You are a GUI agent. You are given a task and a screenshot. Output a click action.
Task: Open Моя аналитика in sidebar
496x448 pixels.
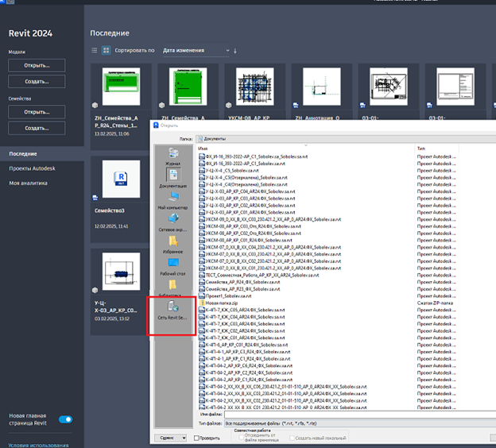pyautogui.click(x=28, y=183)
